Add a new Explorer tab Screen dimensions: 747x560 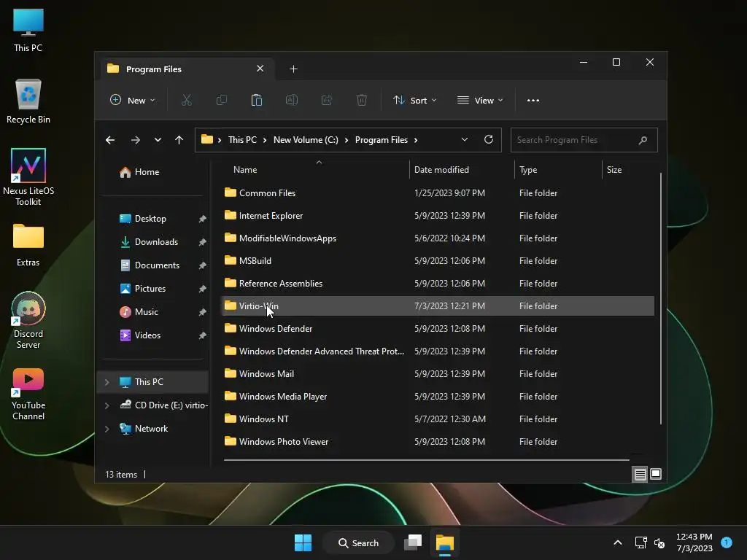pos(293,69)
